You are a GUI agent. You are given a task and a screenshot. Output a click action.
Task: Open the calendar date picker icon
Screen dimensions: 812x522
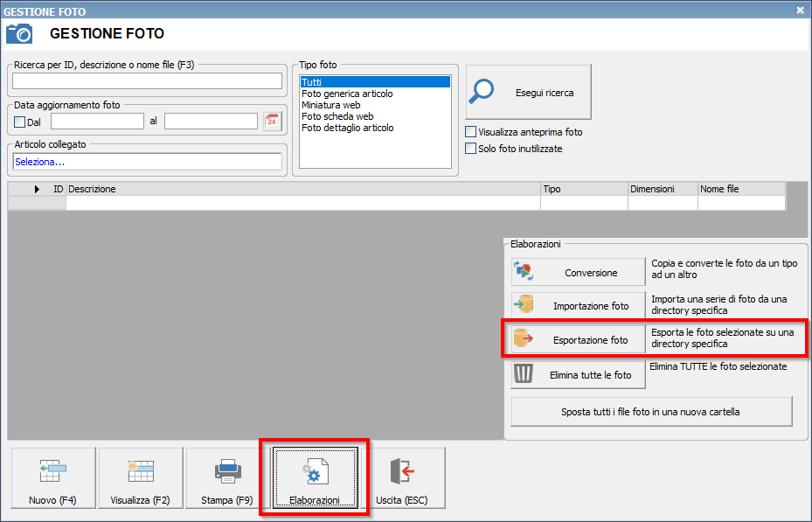coord(273,122)
